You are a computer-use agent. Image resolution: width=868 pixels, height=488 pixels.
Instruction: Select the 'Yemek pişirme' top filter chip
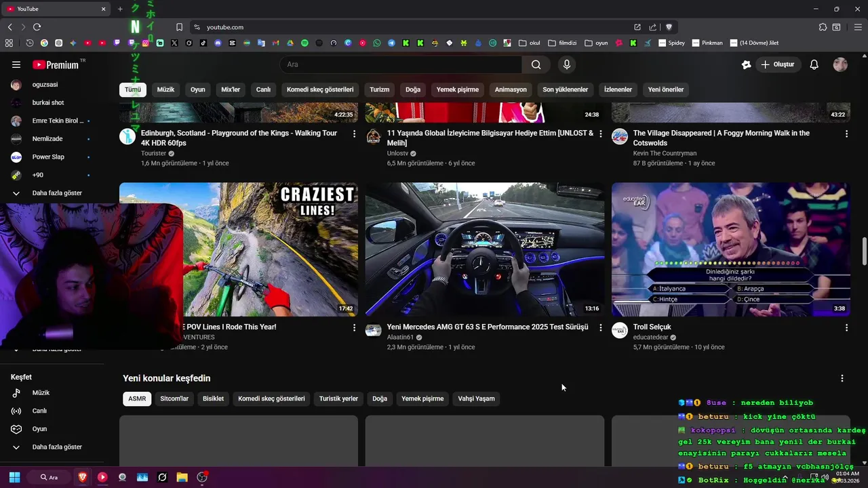click(x=458, y=89)
